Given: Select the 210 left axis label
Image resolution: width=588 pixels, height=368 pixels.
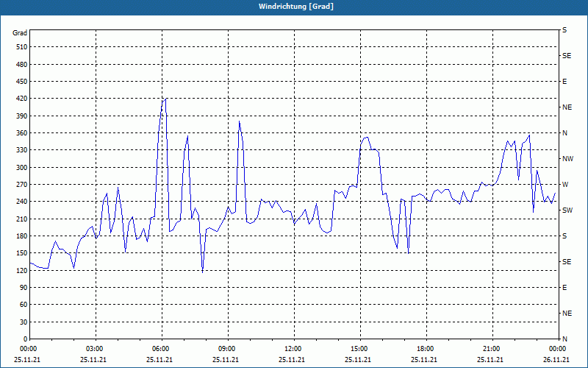Looking at the screenshot, I should click(x=22, y=219).
